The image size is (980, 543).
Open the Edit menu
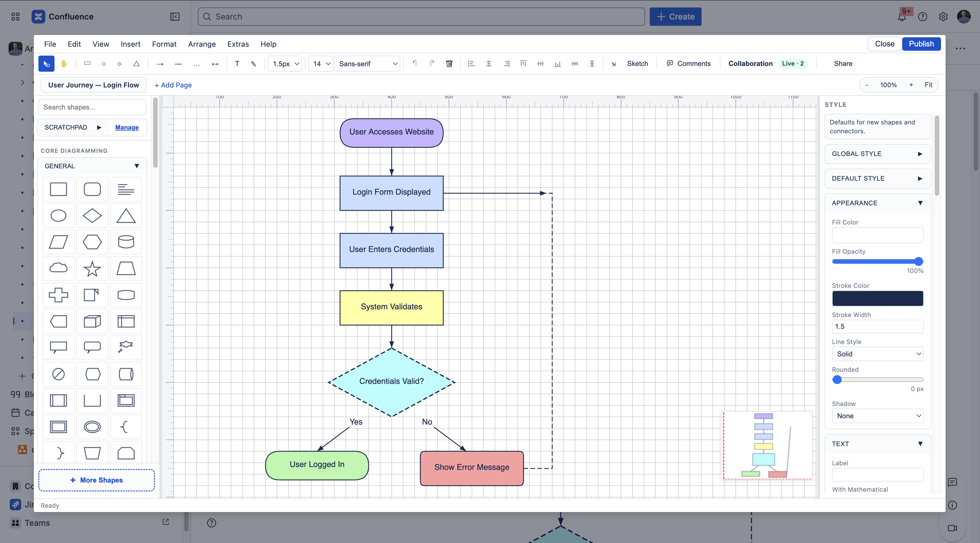coord(74,44)
